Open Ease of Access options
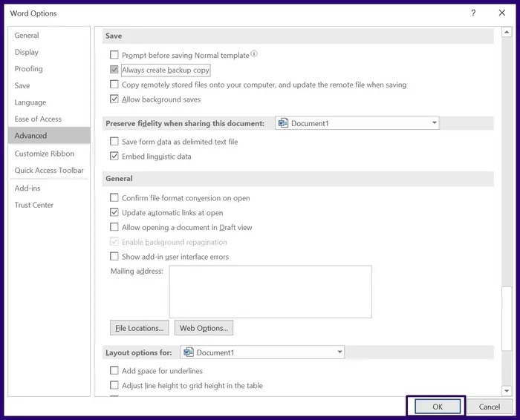Image resolution: width=520 pixels, height=420 pixels. pyautogui.click(x=49, y=119)
